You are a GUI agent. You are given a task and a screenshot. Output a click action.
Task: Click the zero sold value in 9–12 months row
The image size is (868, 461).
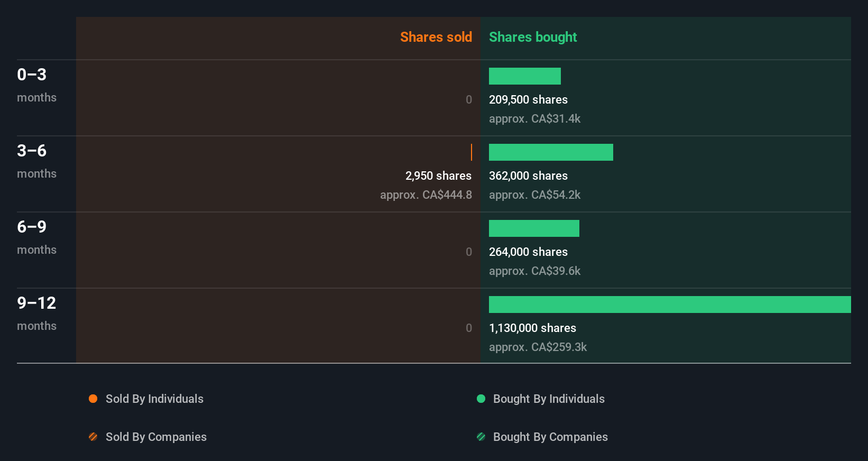click(469, 328)
